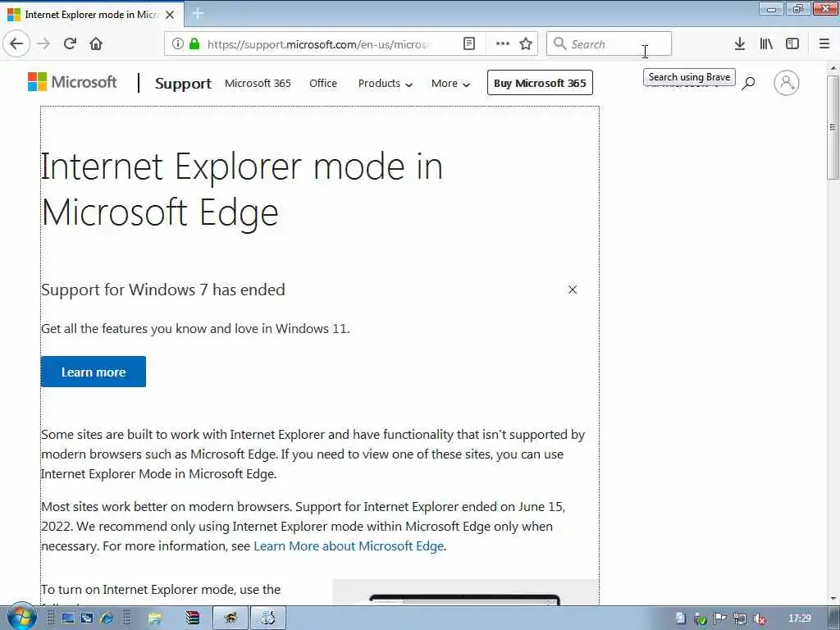The height and width of the screenshot is (630, 840).
Task: Expand the More dropdown menu
Action: coord(450,83)
